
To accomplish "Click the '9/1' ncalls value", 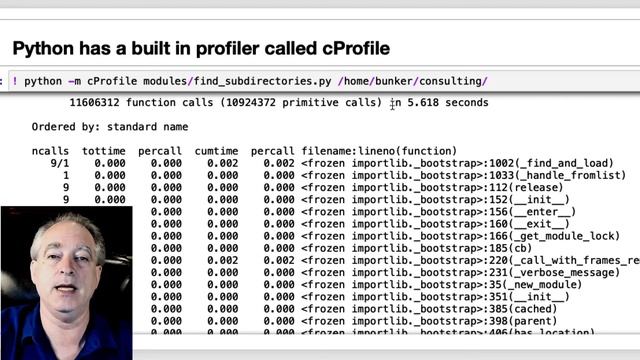I will click(x=60, y=163).
